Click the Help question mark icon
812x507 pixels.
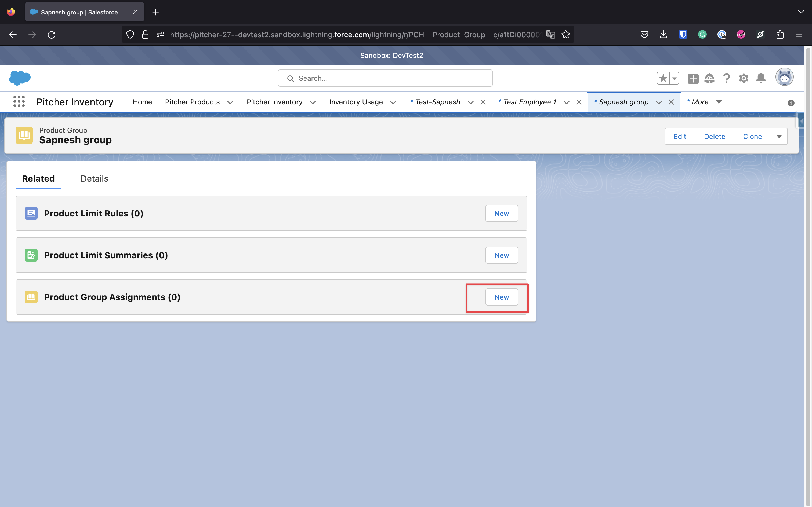point(726,78)
